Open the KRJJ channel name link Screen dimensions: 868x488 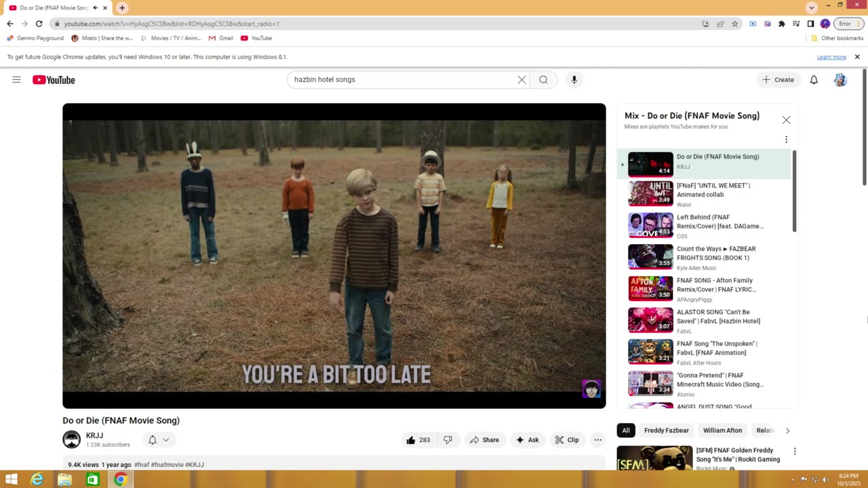coord(94,436)
